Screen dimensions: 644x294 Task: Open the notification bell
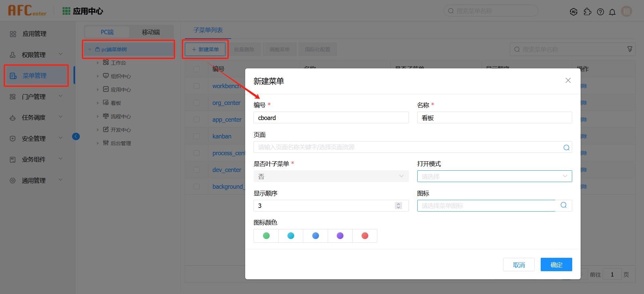[x=612, y=12]
